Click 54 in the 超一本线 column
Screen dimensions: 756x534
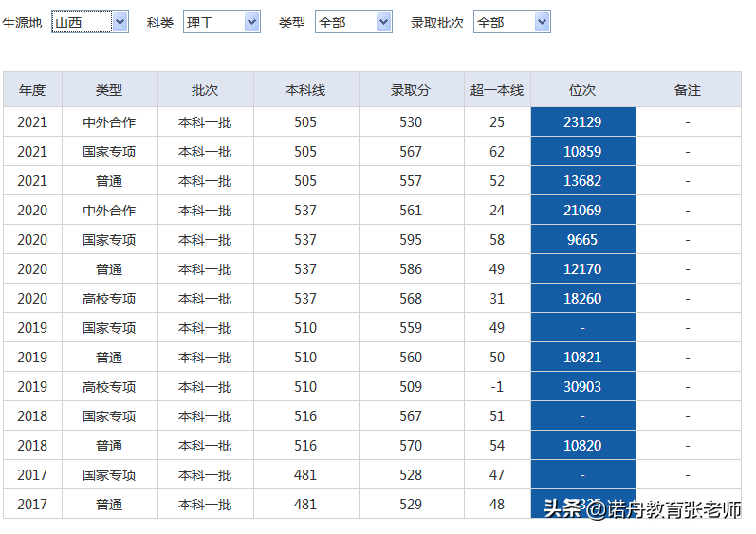497,446
